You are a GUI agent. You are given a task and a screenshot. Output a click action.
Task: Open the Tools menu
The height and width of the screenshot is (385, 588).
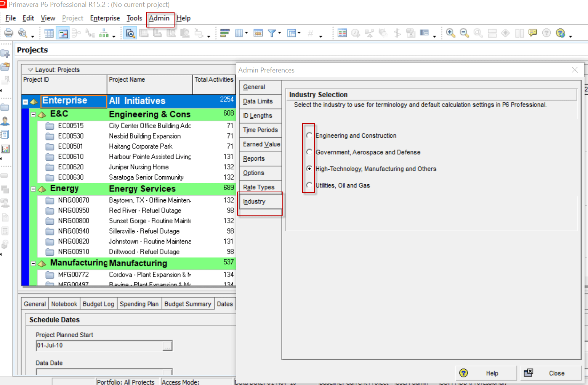[134, 18]
